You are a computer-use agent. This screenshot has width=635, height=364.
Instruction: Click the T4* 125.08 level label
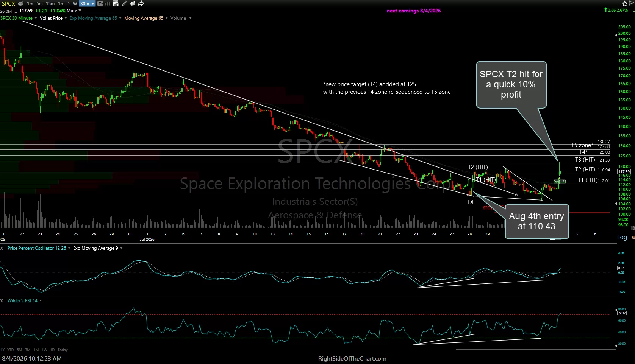(594, 152)
